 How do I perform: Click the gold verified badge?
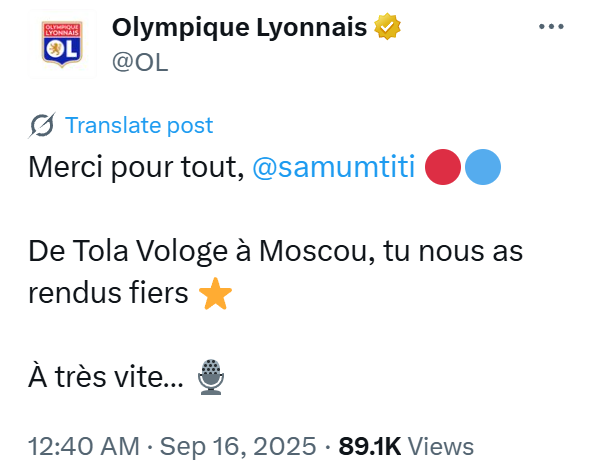tap(387, 26)
